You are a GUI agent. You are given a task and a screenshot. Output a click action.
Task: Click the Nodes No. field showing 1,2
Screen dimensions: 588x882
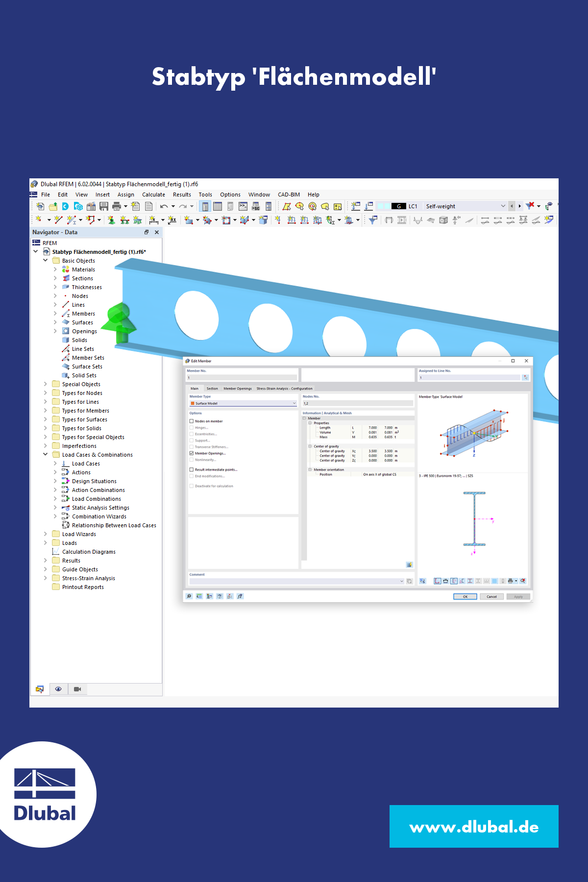(358, 403)
